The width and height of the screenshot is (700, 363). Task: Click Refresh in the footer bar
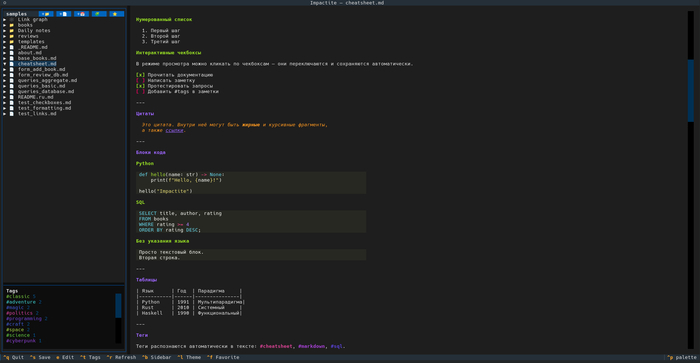pos(121,357)
